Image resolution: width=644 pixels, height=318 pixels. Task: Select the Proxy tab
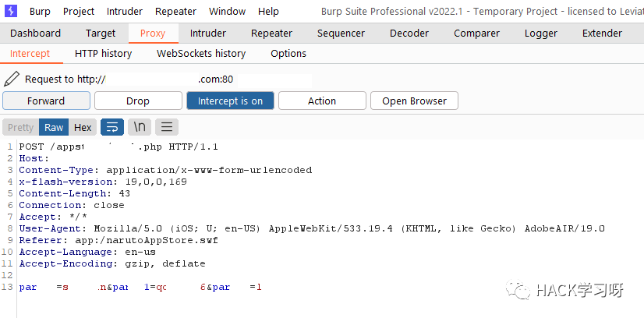[153, 34]
